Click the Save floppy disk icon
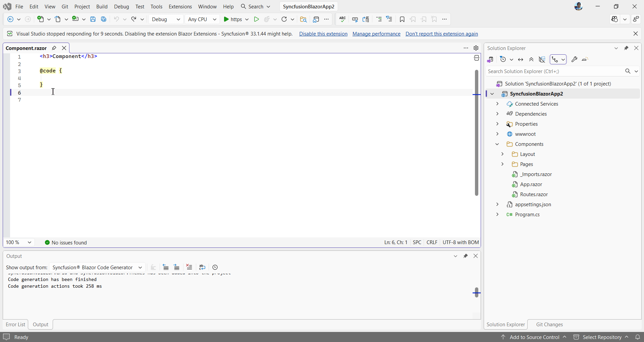 (x=93, y=19)
